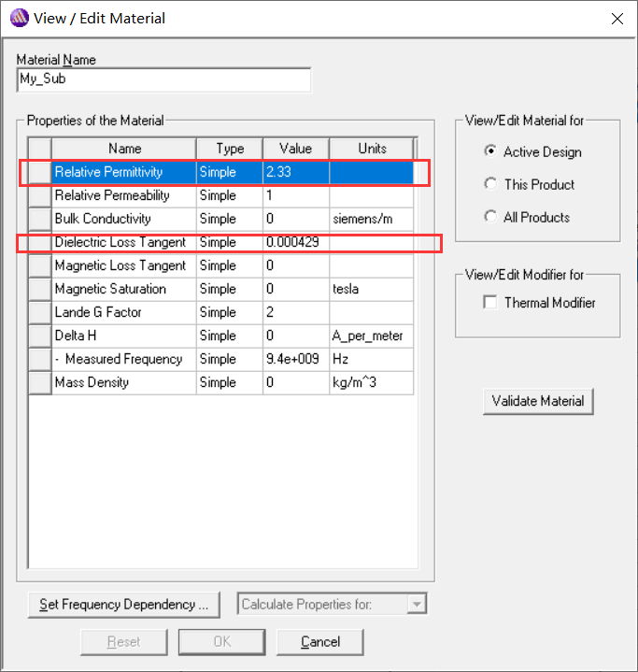The height and width of the screenshot is (672, 638).
Task: Click the value 0.000429
Action: pyautogui.click(x=296, y=243)
